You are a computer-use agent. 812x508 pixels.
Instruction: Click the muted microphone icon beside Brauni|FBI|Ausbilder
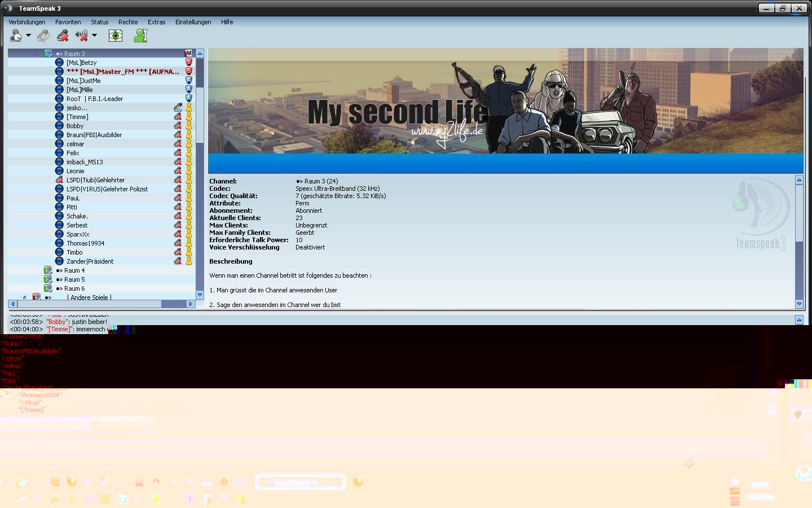(178, 134)
